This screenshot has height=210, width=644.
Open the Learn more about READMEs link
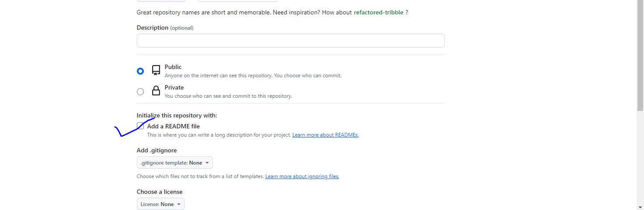tap(325, 135)
